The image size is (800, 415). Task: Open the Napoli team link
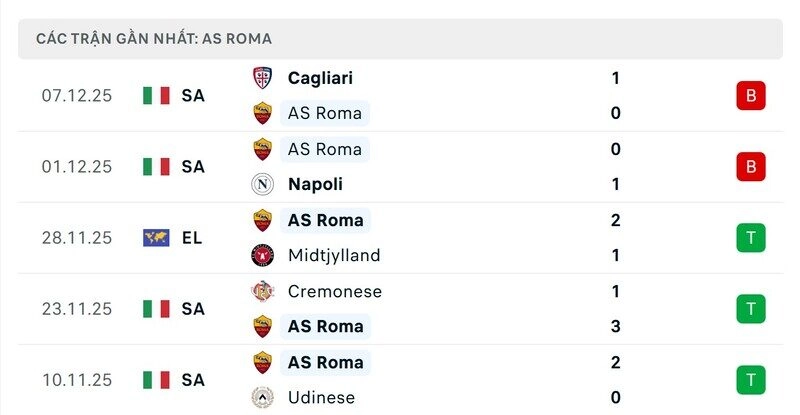tap(315, 184)
